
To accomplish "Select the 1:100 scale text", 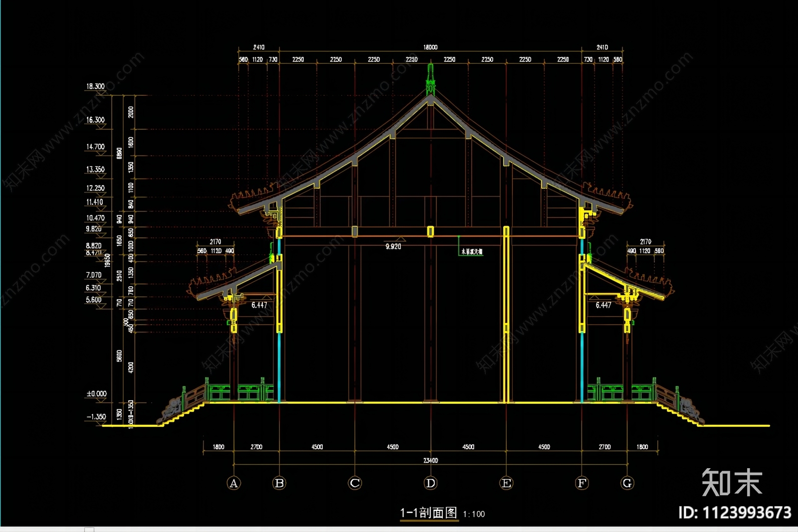I will pyautogui.click(x=474, y=514).
